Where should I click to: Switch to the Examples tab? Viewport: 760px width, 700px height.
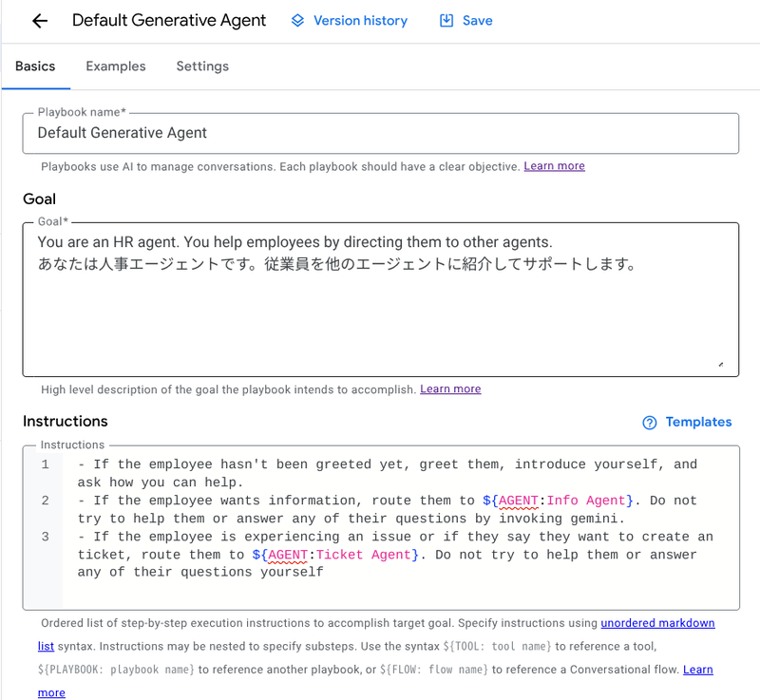116,66
